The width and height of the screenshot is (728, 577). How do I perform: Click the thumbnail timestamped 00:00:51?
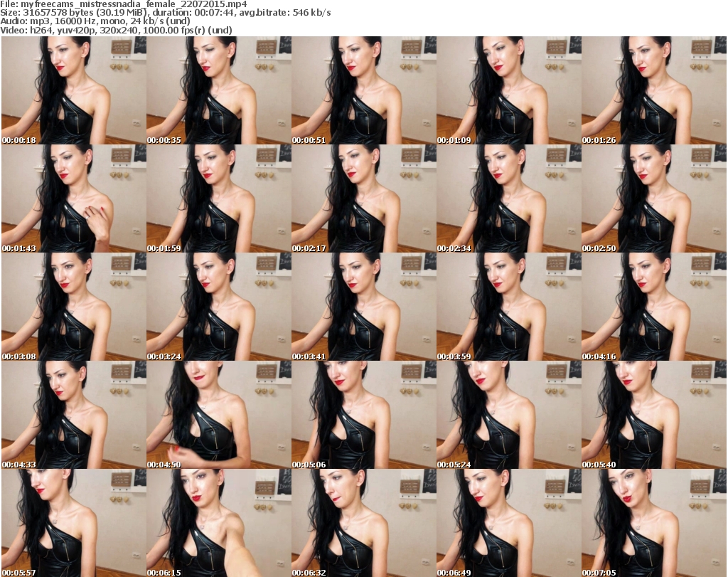[x=363, y=90]
